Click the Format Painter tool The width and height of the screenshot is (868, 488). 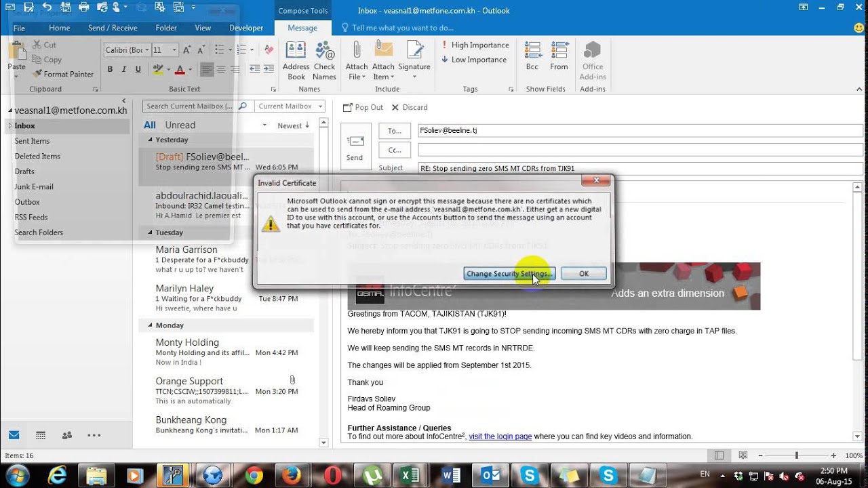(x=63, y=74)
